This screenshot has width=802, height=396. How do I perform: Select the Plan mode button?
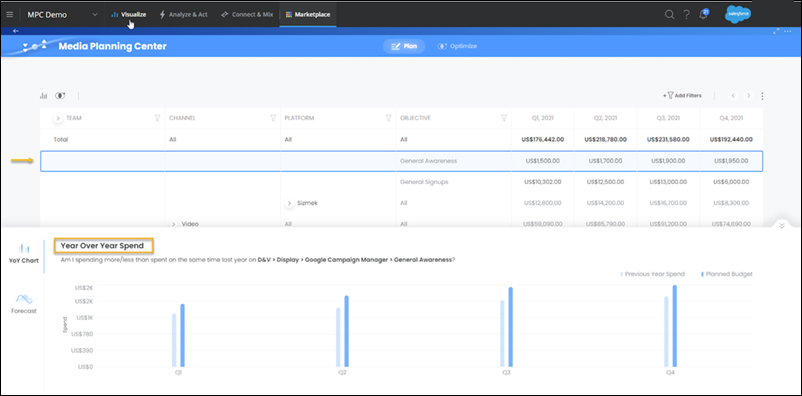pos(404,46)
